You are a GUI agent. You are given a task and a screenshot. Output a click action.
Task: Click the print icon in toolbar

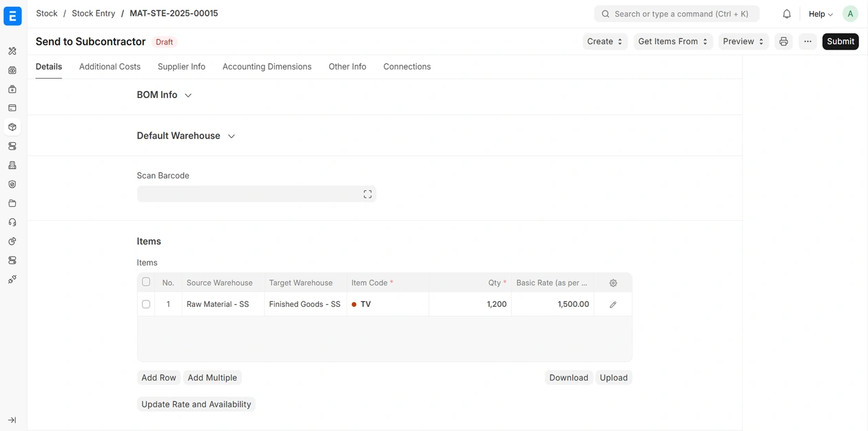[x=783, y=41]
